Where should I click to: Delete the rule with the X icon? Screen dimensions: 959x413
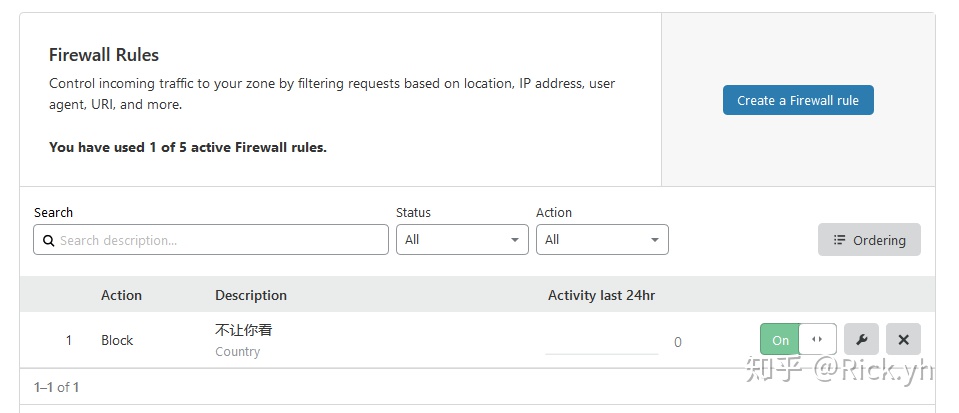coord(903,340)
